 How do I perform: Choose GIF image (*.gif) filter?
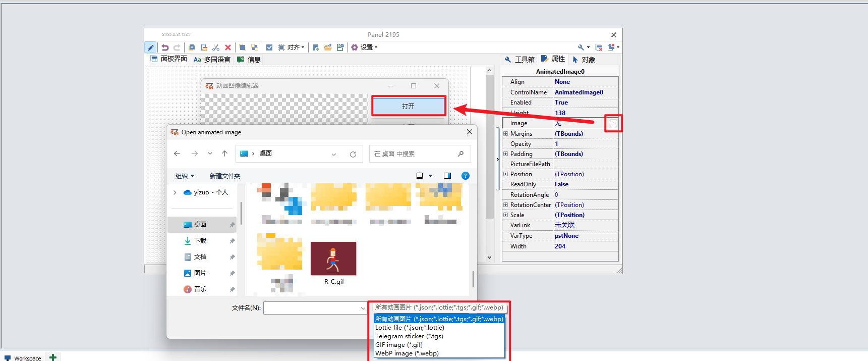click(439, 345)
